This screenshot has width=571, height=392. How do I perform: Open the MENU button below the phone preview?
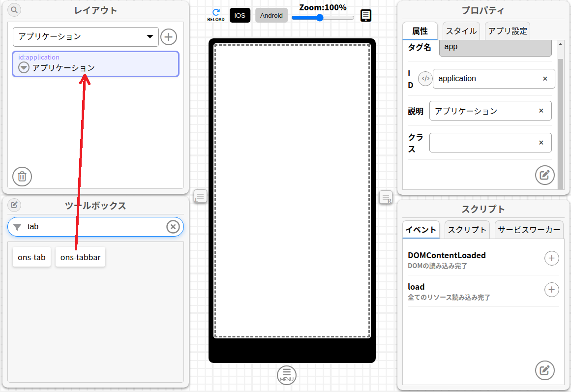pos(287,375)
